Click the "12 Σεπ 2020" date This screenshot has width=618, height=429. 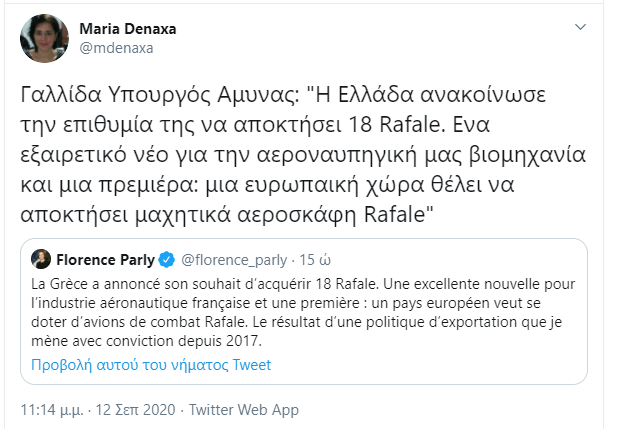coord(143,410)
